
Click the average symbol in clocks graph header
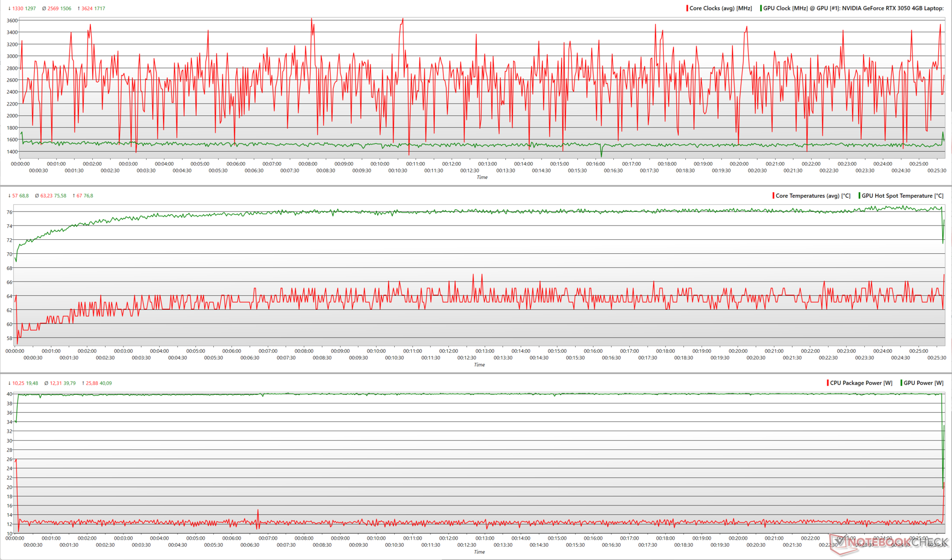coord(44,8)
